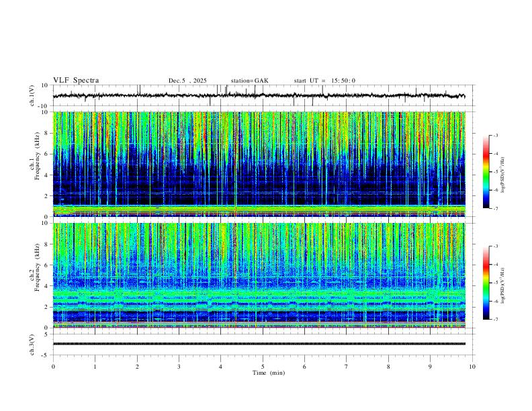The image size is (532, 411).
Task: Click the "-3" tick on ch.1 colorbar
Action: (495, 135)
